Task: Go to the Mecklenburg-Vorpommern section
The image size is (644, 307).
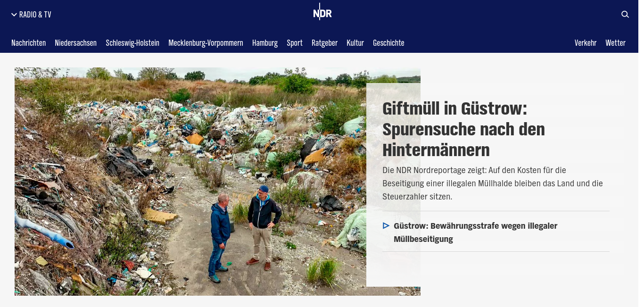Action: tap(206, 43)
